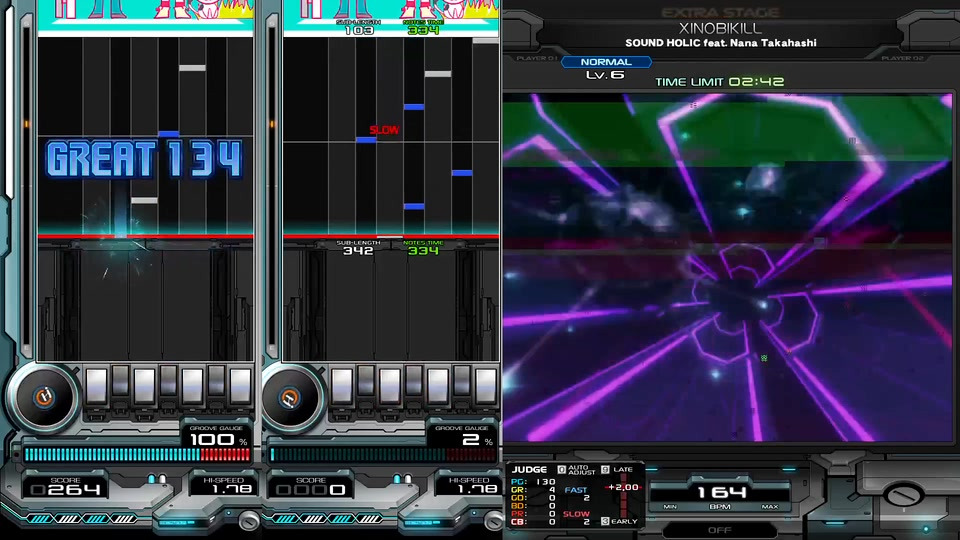Click the SOUND HOLIC feat. Nana Takahashi artist text
The height and width of the screenshot is (540, 960).
(721, 43)
